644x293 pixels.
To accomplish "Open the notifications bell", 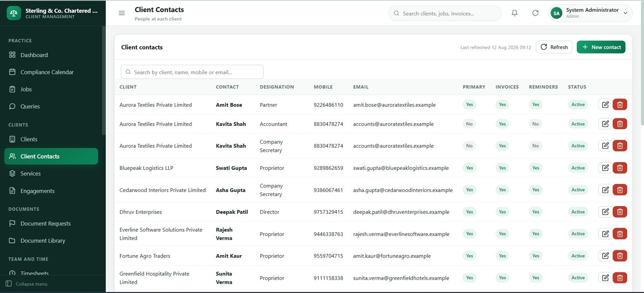I will pos(514,13).
